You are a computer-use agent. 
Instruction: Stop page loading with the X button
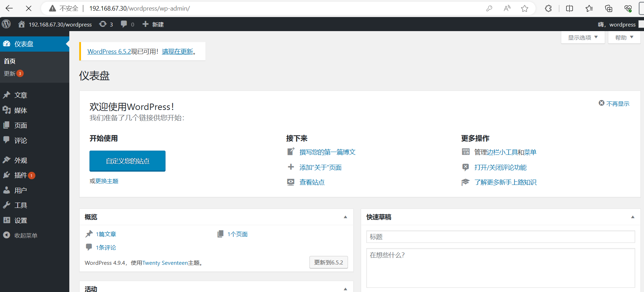pos(29,8)
